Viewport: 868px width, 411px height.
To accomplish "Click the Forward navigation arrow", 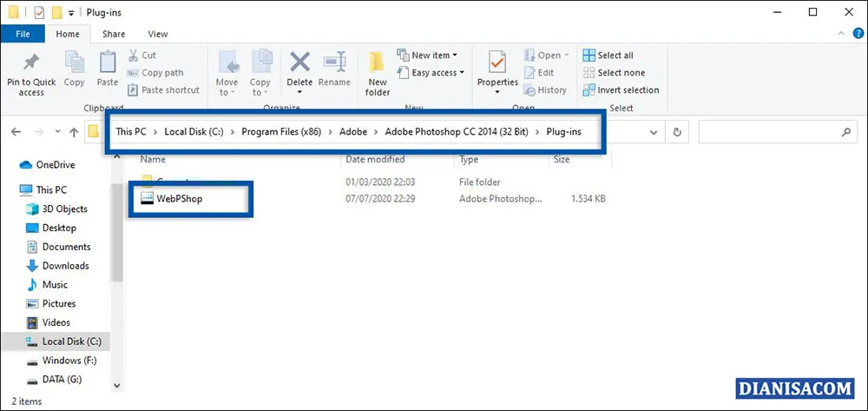I will [x=38, y=132].
